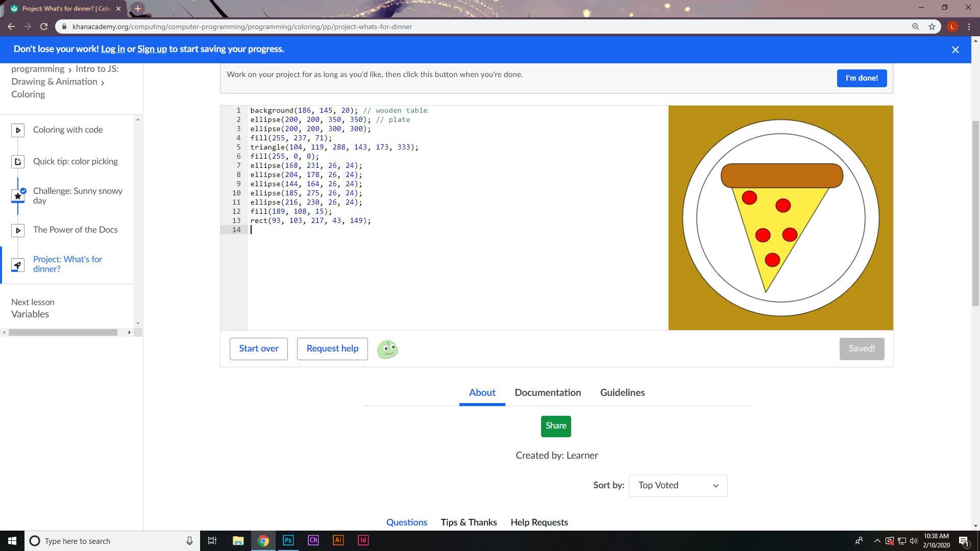Click the Oh Noes error buddy icon
980x551 pixels.
(x=387, y=349)
